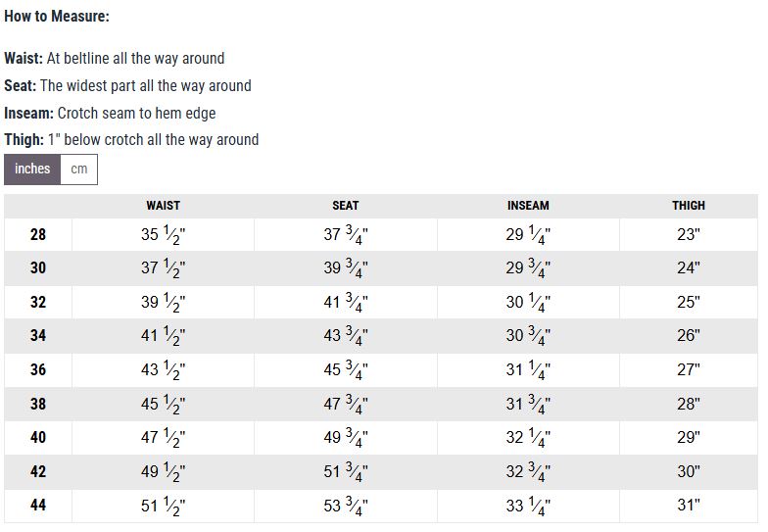This screenshot has width=768, height=532.
Task: Select size 40 row label
Action: point(38,437)
